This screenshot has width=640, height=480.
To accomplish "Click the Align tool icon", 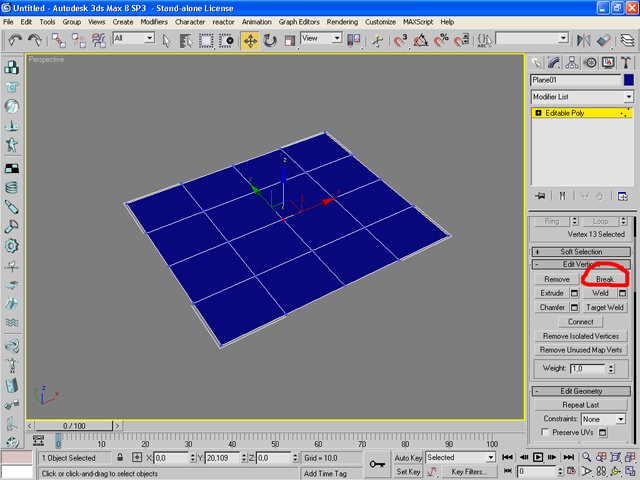I will click(x=603, y=40).
